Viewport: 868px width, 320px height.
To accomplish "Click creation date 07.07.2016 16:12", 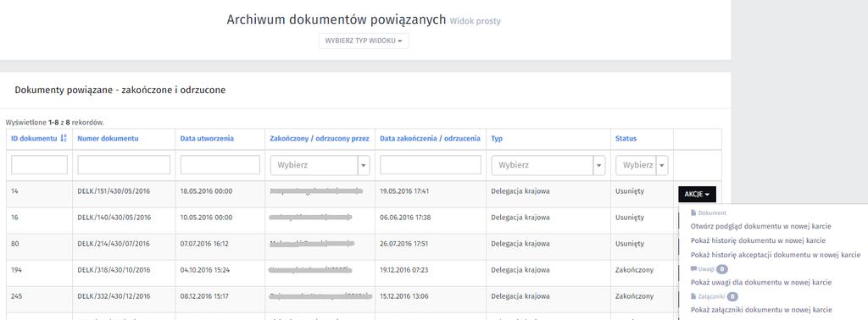I will (205, 244).
